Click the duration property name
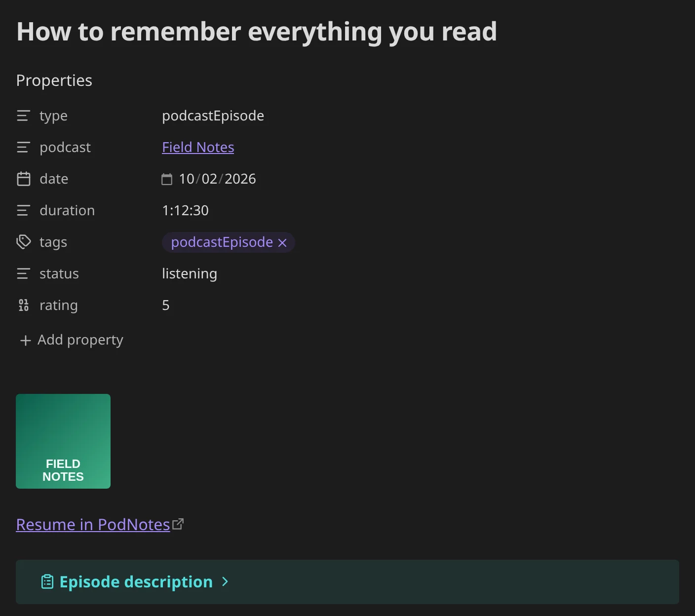 67,211
